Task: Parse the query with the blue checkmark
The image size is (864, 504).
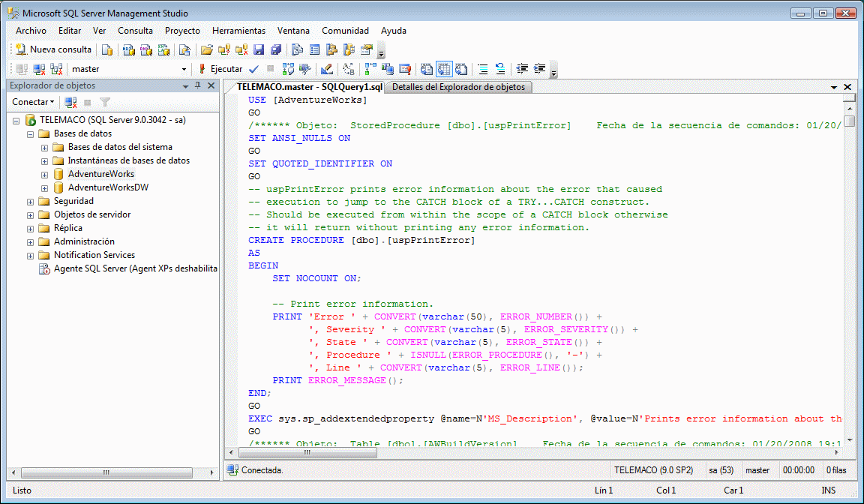Action: [x=253, y=69]
